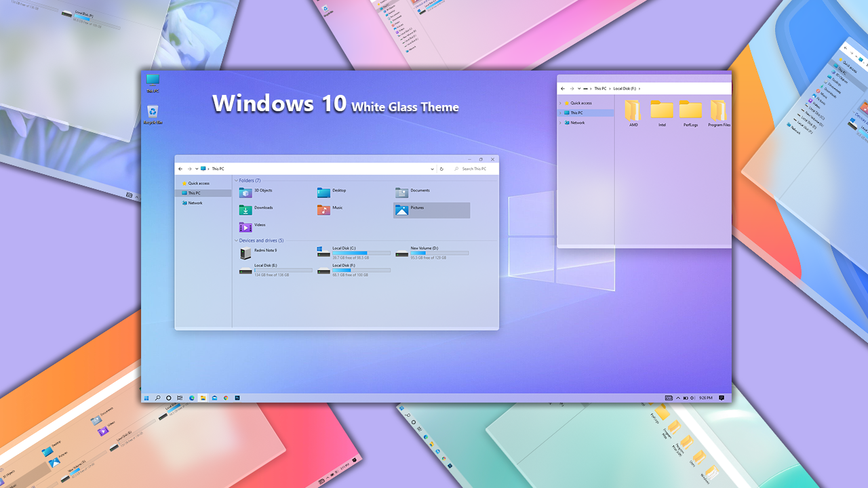Click Back arrow in Local Disk (F:) window
This screenshot has width=868, height=488.
pyautogui.click(x=563, y=89)
